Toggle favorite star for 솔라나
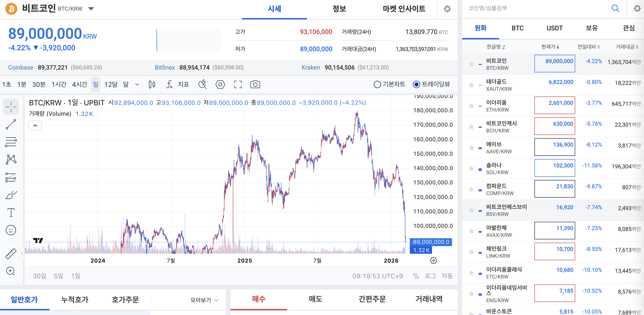 click(471, 168)
